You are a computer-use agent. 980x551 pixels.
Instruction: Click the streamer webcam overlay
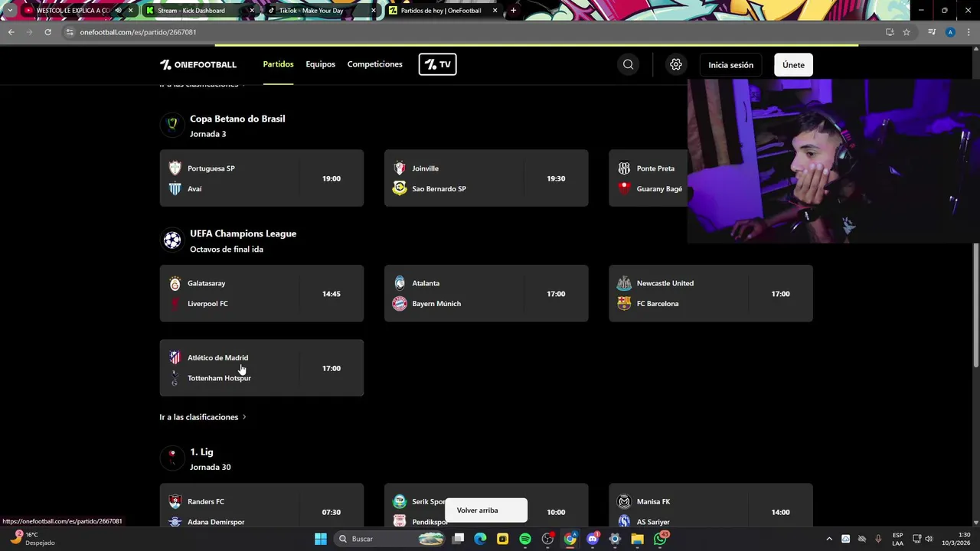(x=833, y=161)
